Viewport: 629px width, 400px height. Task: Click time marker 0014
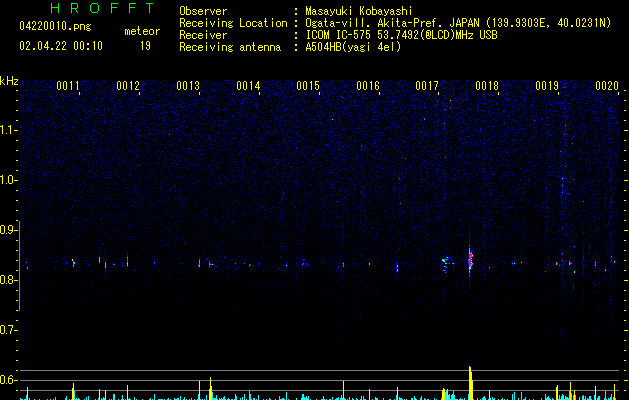pos(248,86)
